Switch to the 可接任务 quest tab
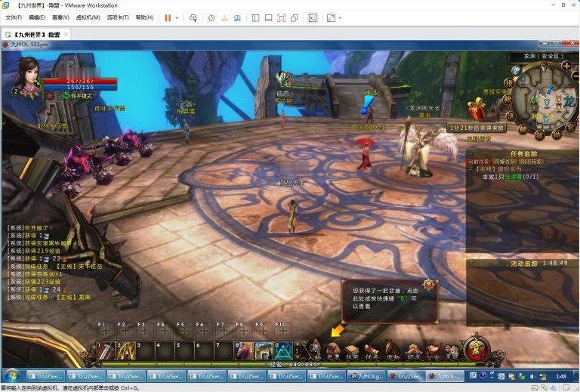Viewport: 580px width, 392px height. pos(505,162)
